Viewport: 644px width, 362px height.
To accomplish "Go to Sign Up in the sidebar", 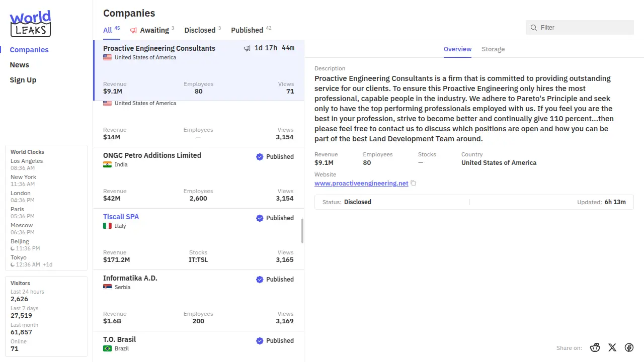I will pyautogui.click(x=23, y=80).
